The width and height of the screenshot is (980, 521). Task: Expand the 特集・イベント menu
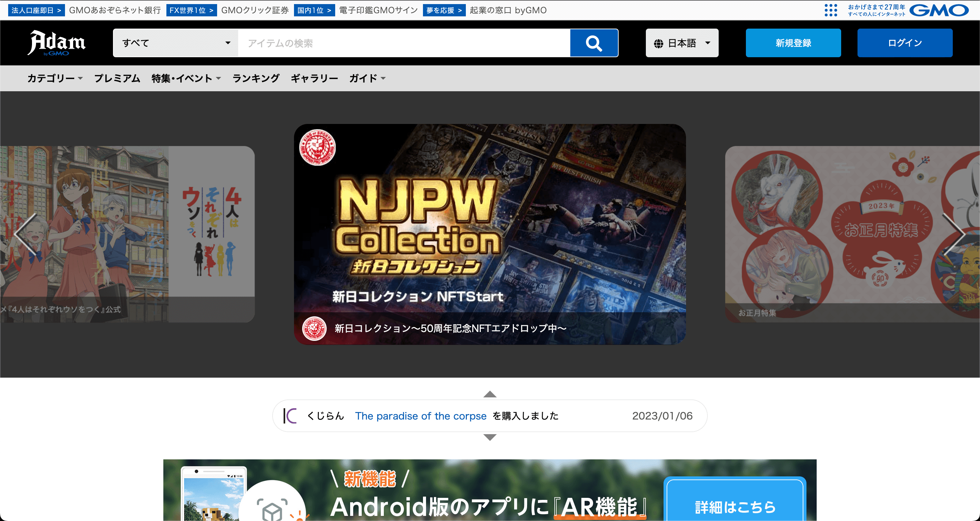click(186, 78)
